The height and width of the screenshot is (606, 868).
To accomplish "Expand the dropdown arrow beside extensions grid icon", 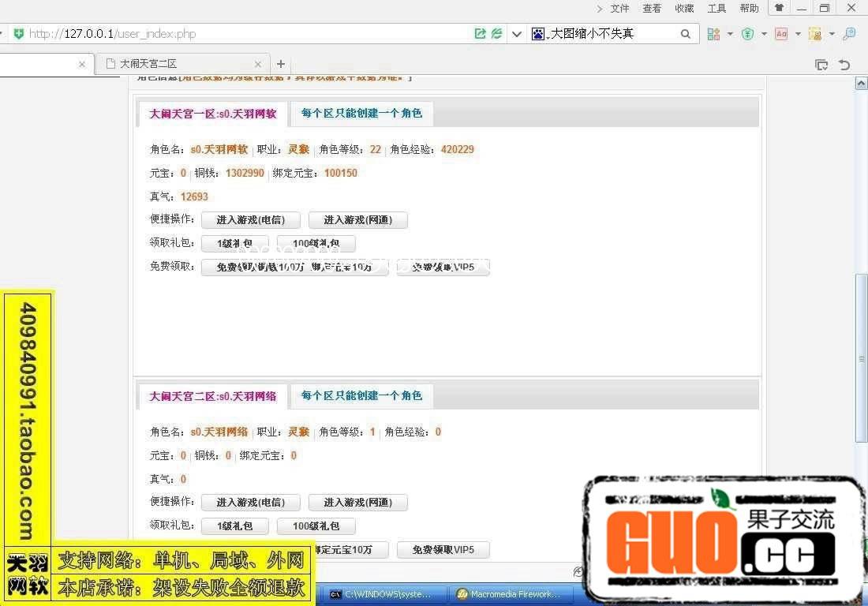I will [x=730, y=34].
